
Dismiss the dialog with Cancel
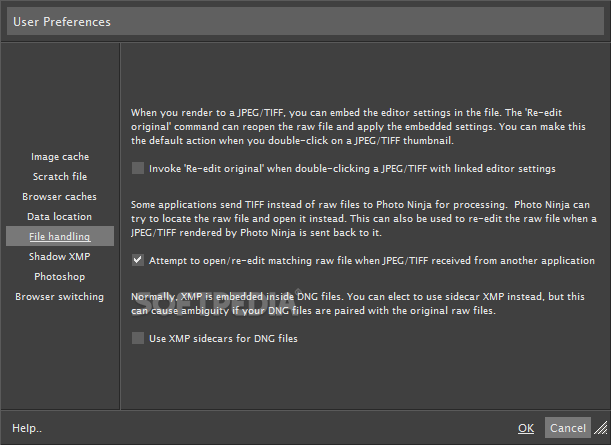(568, 428)
